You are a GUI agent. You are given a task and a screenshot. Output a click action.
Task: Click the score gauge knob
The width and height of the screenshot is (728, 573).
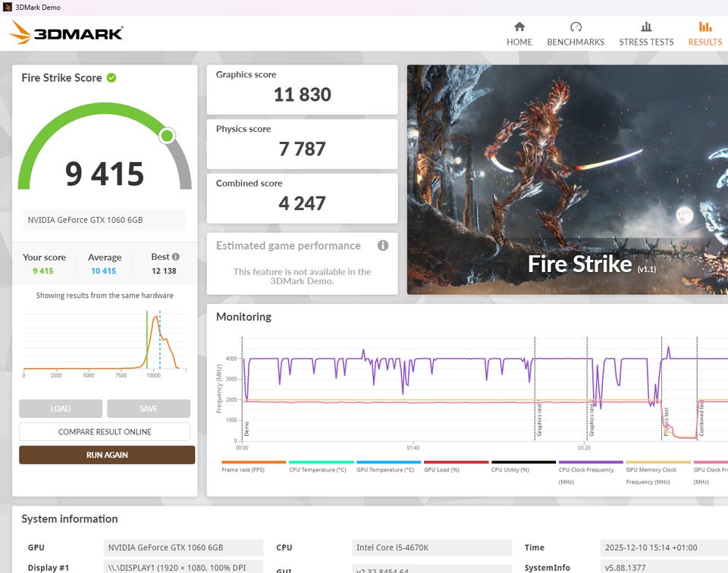coord(167,136)
